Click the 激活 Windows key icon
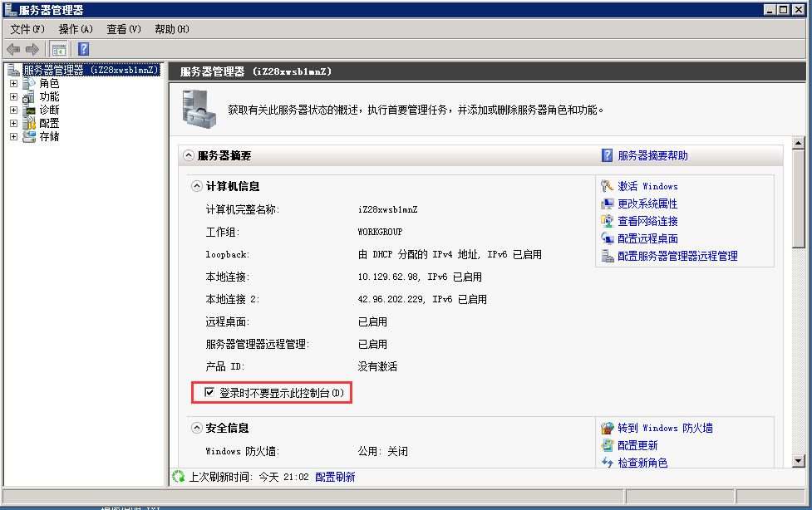The height and width of the screenshot is (510, 812). (605, 186)
